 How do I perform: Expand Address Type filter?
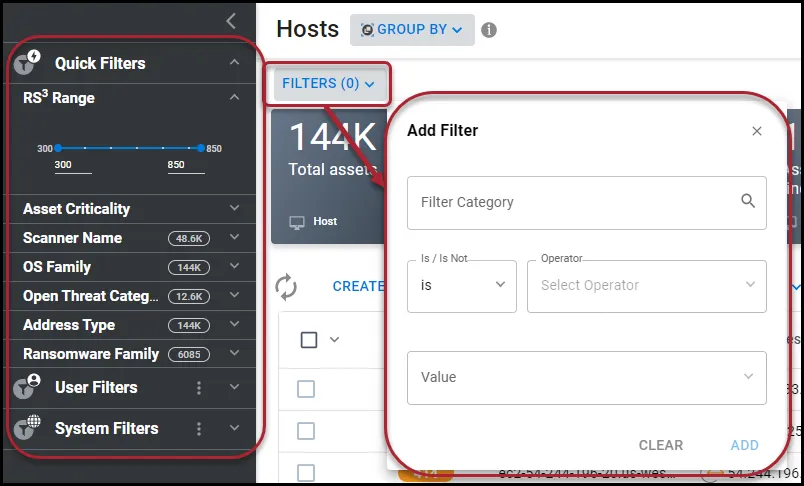234,325
